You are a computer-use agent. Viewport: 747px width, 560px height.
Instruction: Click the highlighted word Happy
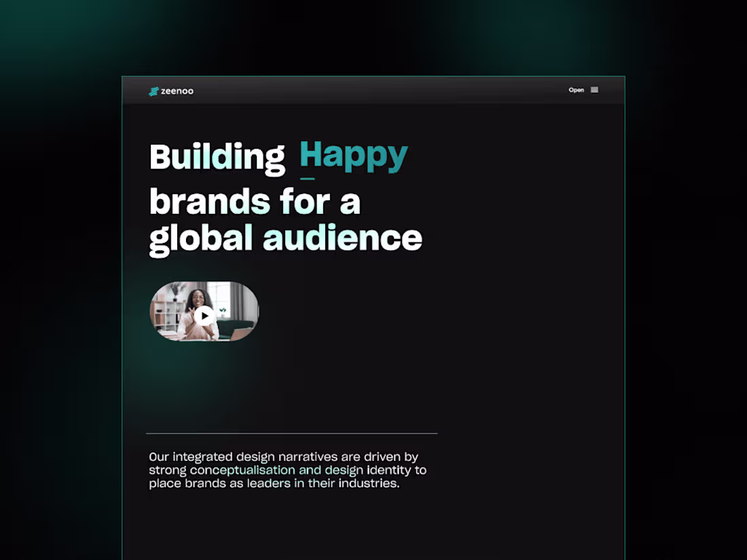(352, 155)
